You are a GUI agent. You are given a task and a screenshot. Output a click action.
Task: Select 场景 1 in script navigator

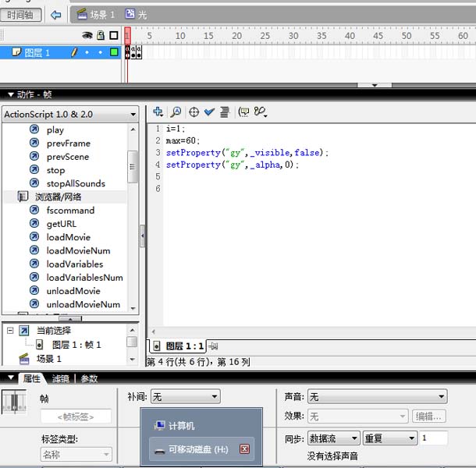click(x=40, y=359)
